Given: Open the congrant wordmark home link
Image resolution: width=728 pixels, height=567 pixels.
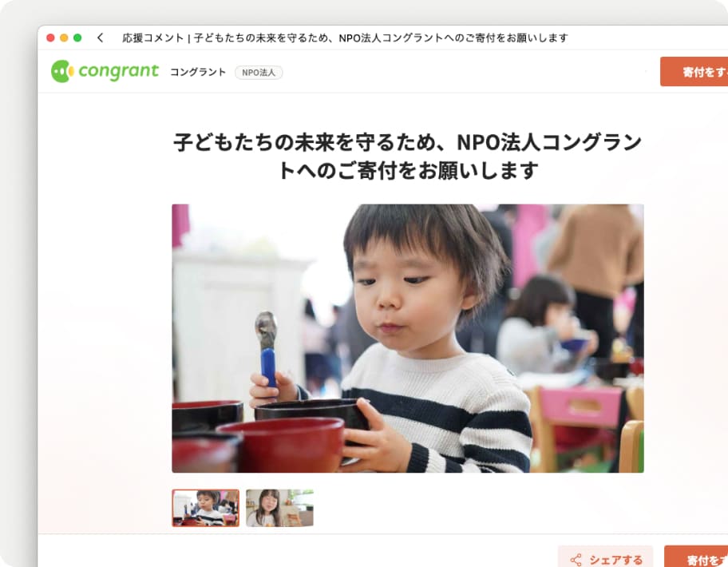Looking at the screenshot, I should tap(118, 72).
